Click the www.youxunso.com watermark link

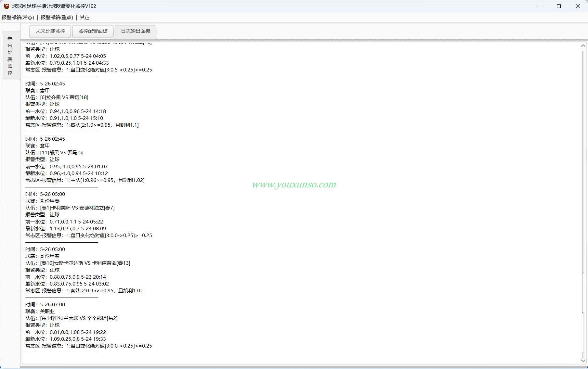pos(294,184)
